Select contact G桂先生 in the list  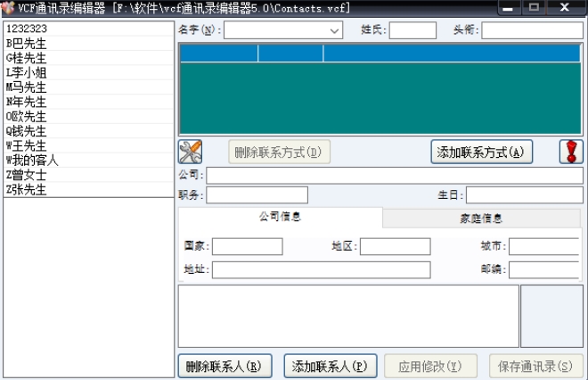pos(88,58)
